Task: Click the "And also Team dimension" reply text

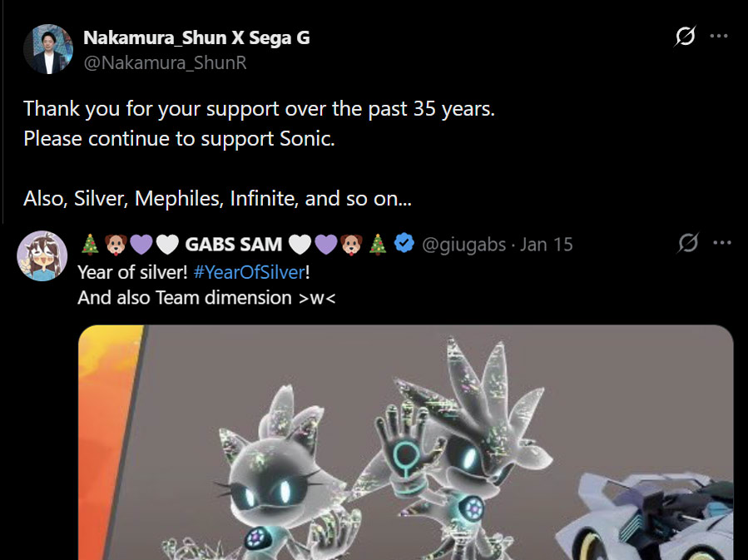Action: [x=206, y=298]
